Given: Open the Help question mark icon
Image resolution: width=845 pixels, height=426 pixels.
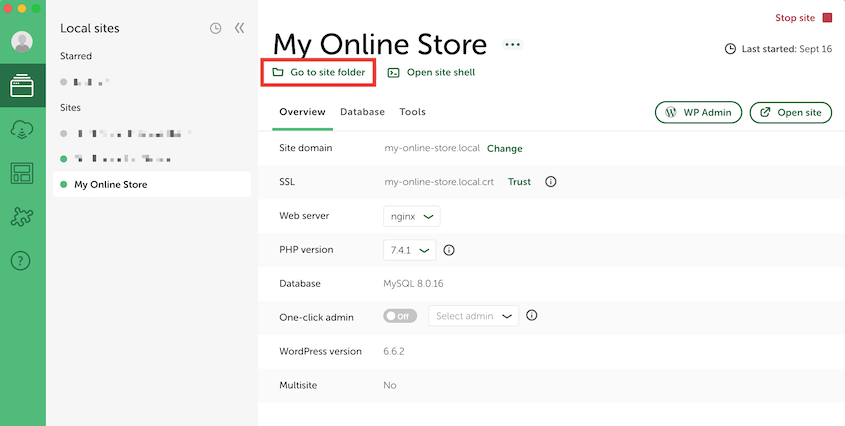Looking at the screenshot, I should [21, 261].
